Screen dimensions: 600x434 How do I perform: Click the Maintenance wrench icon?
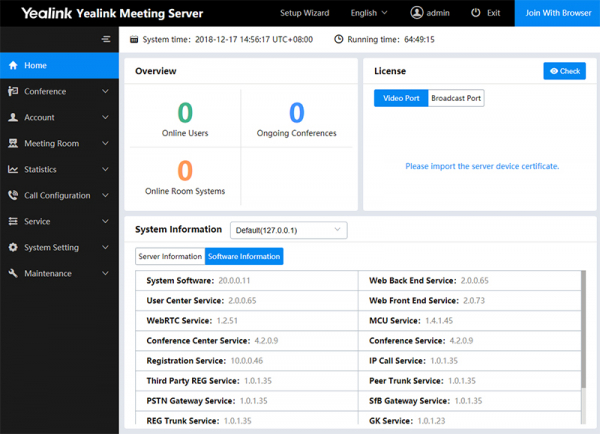(x=13, y=274)
